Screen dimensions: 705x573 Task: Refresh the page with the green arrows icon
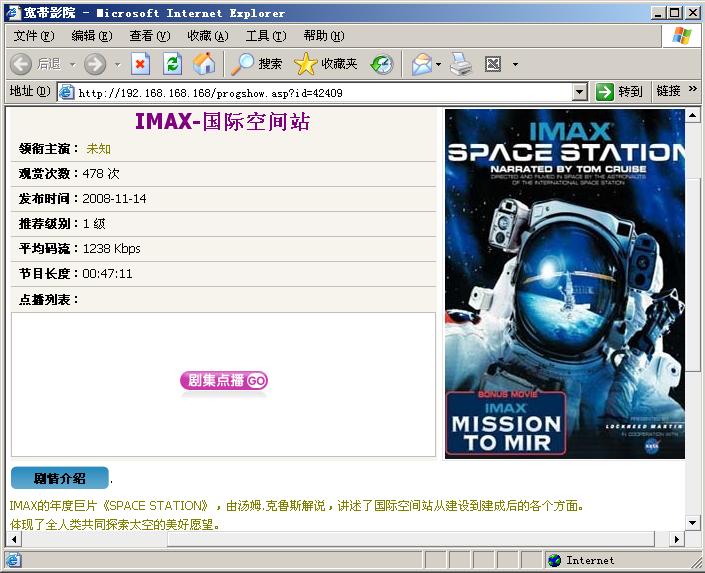172,64
